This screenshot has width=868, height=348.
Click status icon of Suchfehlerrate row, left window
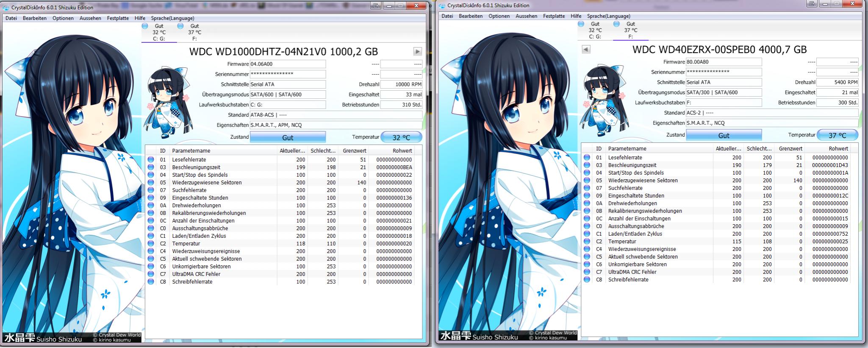point(151,190)
